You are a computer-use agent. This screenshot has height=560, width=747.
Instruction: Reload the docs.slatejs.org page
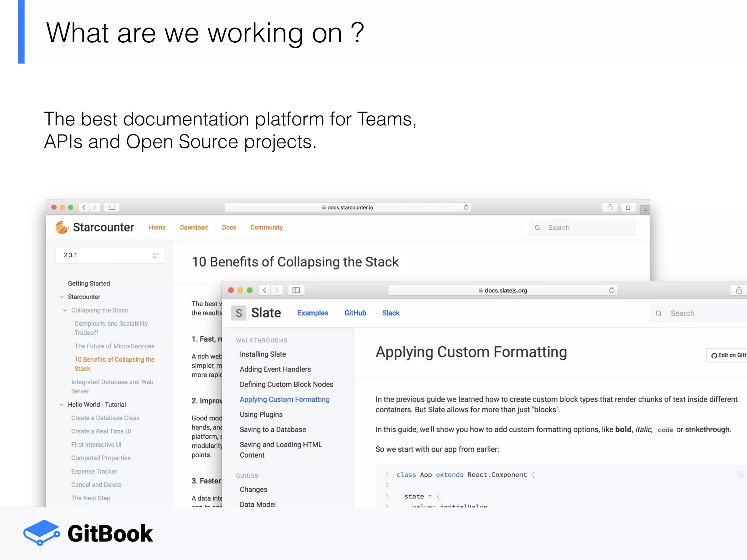(612, 290)
